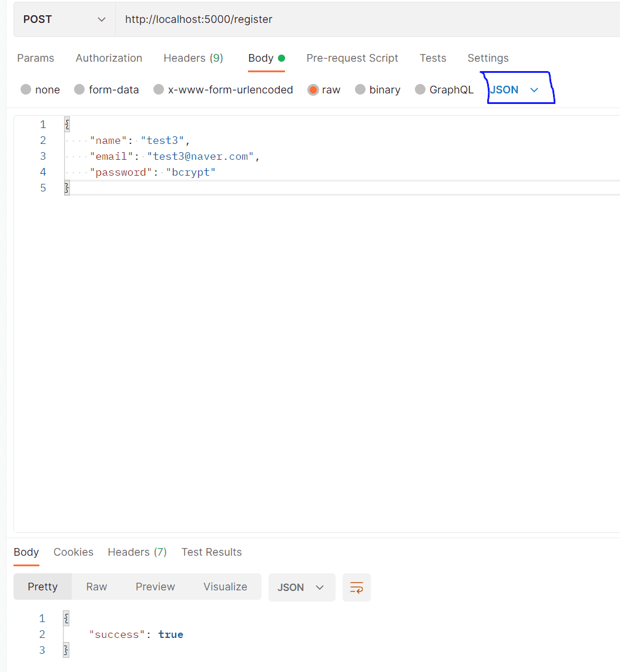This screenshot has width=620, height=672.
Task: Open the response JSON format dropdown
Action: 302,587
